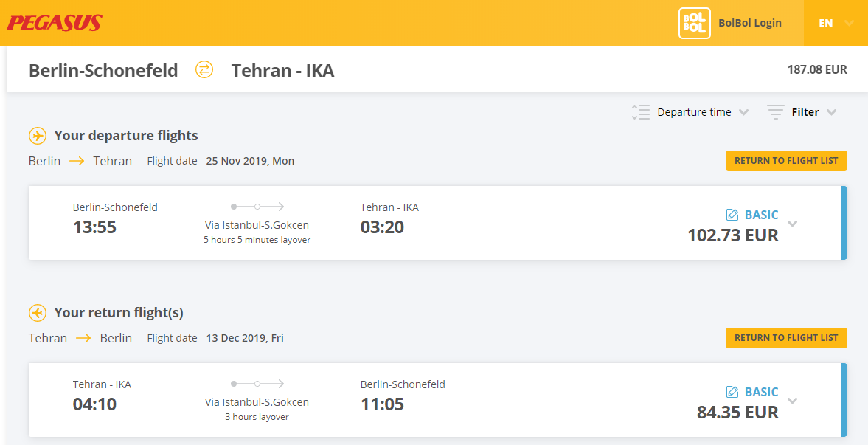Viewport: 868px width, 445px height.
Task: Click the Pegasus airline logo
Action: (55, 23)
